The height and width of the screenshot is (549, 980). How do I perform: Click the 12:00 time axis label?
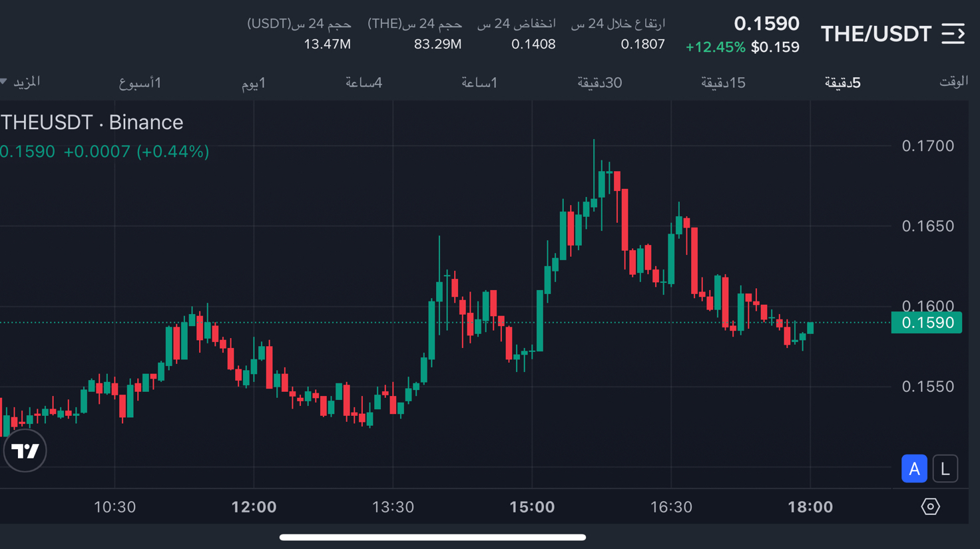coord(254,507)
